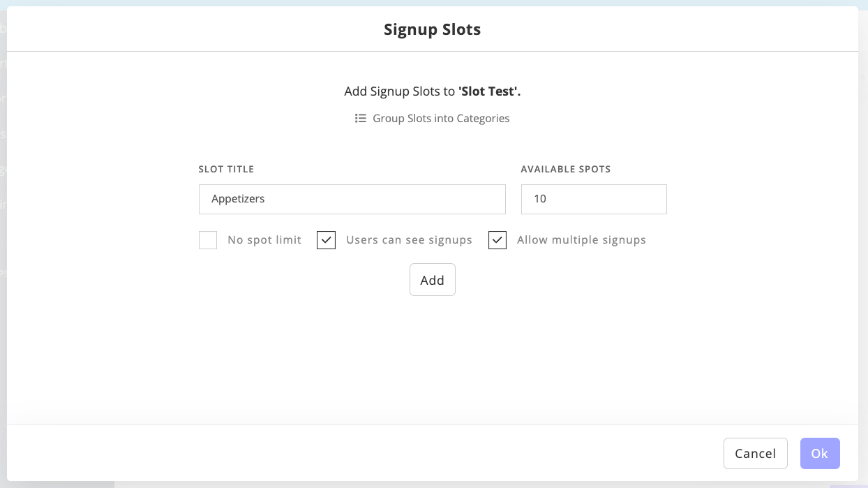Click the "Add Signup Slots to" instruction text
This screenshot has width=868, height=488.
tap(400, 91)
